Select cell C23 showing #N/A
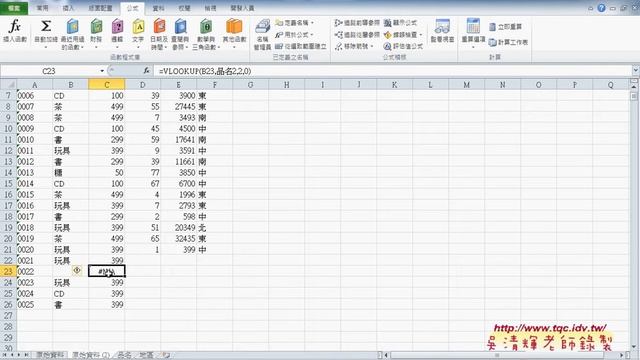The width and height of the screenshot is (640, 360). 107,271
